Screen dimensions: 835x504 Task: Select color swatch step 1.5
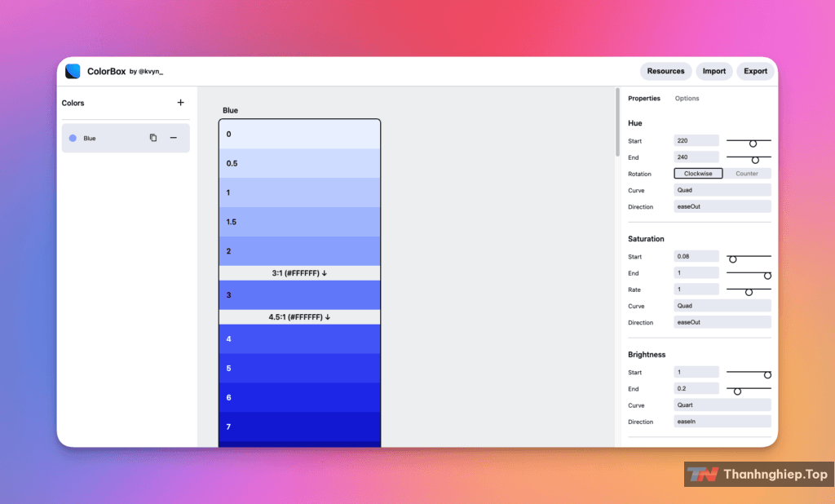point(299,222)
